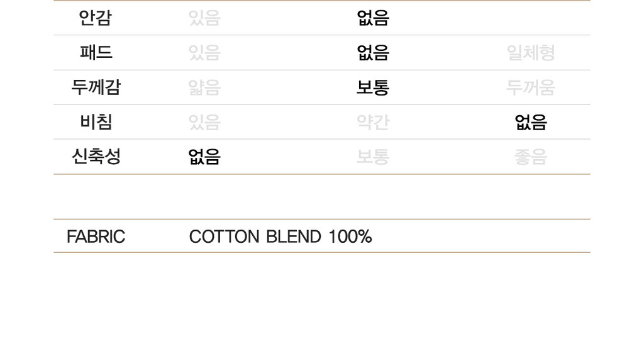Choose 좋음 for 신축성

[x=531, y=157]
